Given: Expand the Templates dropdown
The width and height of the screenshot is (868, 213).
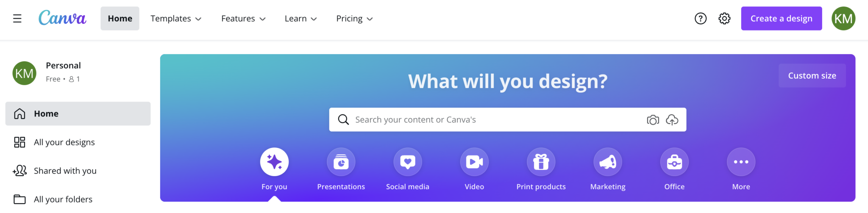Looking at the screenshot, I should [176, 19].
